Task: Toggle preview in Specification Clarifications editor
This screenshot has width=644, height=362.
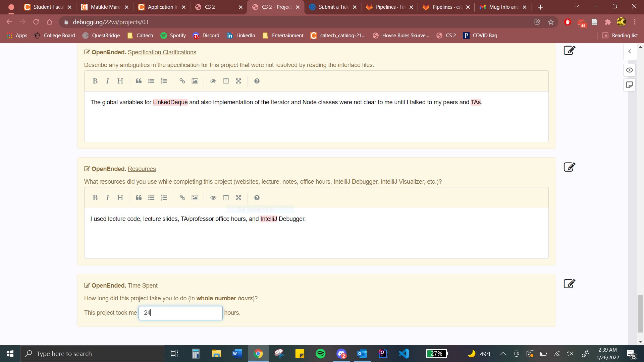Action: [213, 81]
